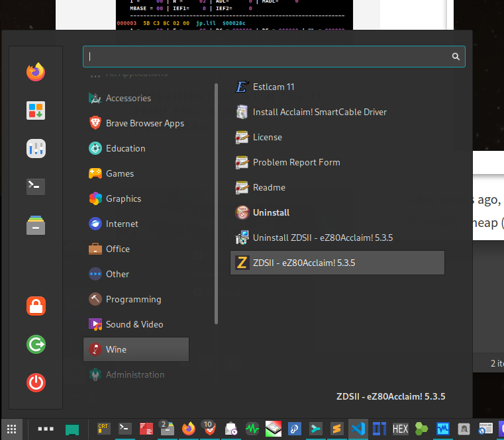Open the news reader icon in taskbar

click(x=485, y=429)
